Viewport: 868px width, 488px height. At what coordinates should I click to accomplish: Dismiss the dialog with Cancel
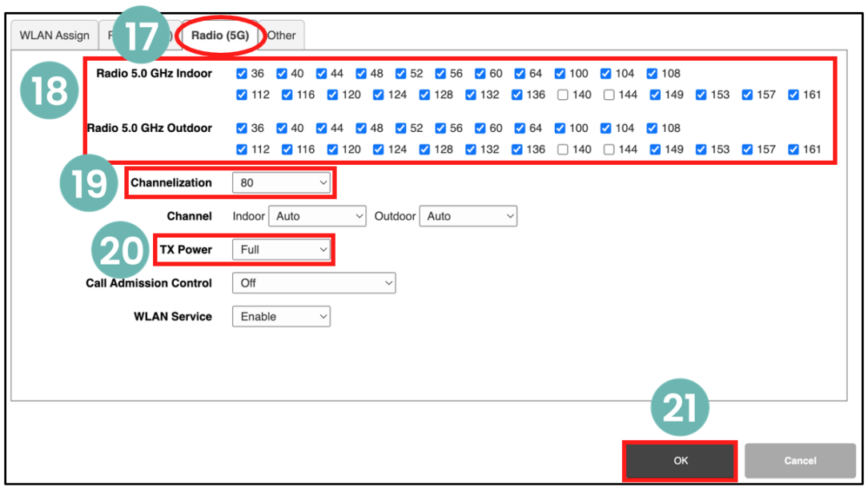(x=800, y=460)
